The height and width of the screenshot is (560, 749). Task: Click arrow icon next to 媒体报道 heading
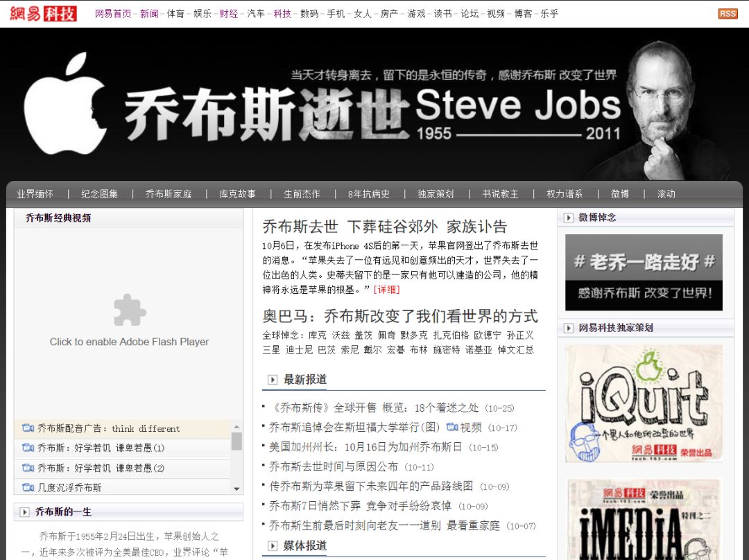tap(273, 546)
